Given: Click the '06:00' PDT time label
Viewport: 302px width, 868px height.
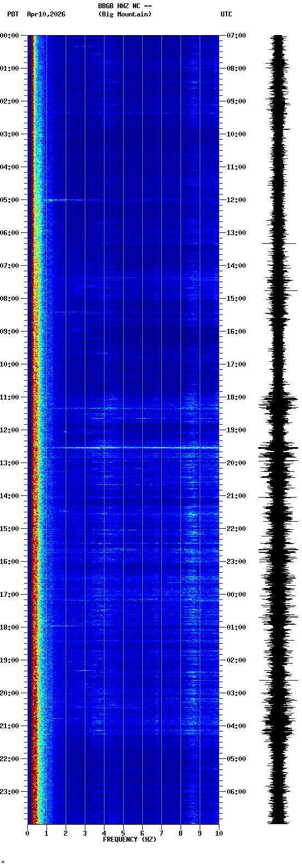Looking at the screenshot, I should click(x=10, y=233).
